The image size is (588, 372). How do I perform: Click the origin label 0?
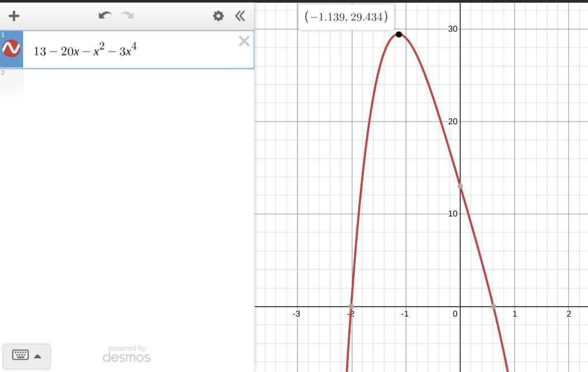click(455, 314)
